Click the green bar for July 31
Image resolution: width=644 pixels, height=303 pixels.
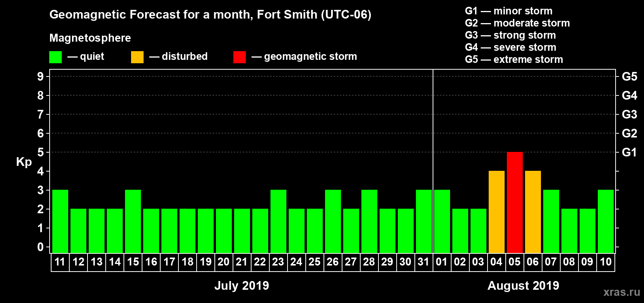(424, 222)
